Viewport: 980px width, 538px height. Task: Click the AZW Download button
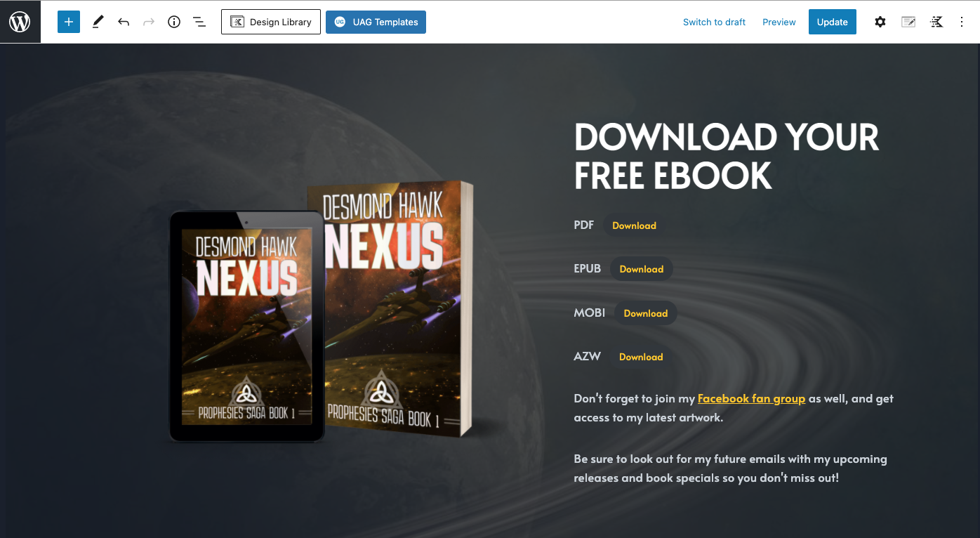[x=641, y=357]
